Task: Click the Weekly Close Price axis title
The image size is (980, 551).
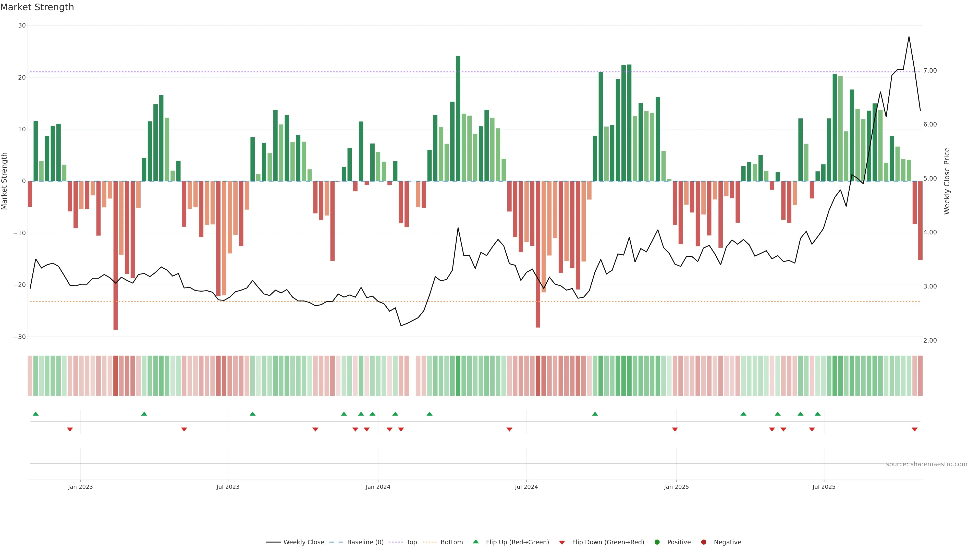Action: [947, 181]
